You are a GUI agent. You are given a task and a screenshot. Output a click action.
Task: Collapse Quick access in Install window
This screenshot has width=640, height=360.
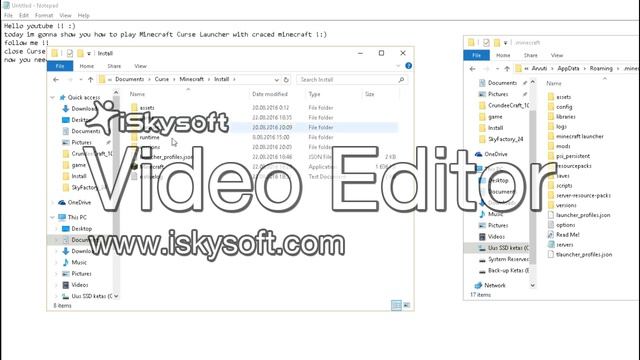52,98
